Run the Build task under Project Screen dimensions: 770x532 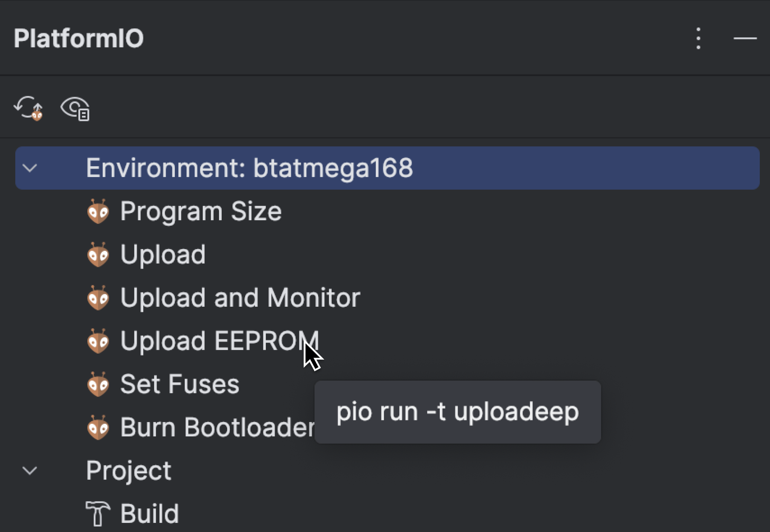coord(149,513)
